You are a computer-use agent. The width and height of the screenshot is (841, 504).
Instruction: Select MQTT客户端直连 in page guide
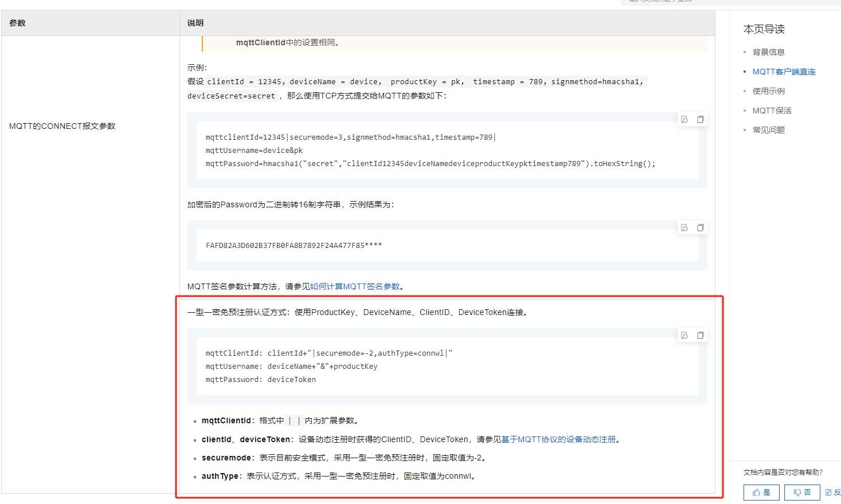pyautogui.click(x=784, y=72)
